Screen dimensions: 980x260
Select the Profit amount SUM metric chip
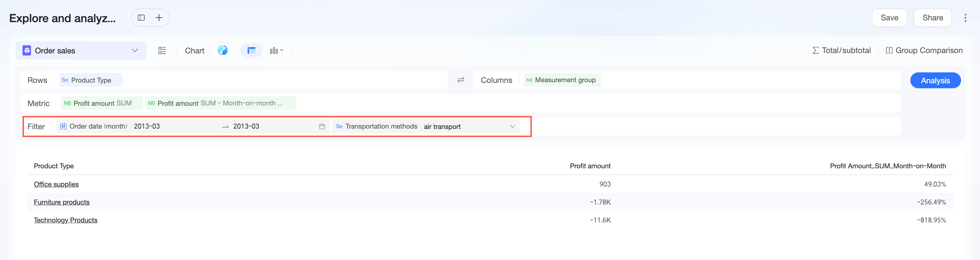click(102, 103)
